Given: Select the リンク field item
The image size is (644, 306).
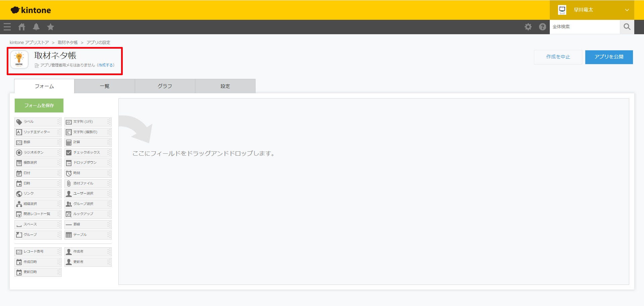Looking at the screenshot, I should [x=38, y=194].
